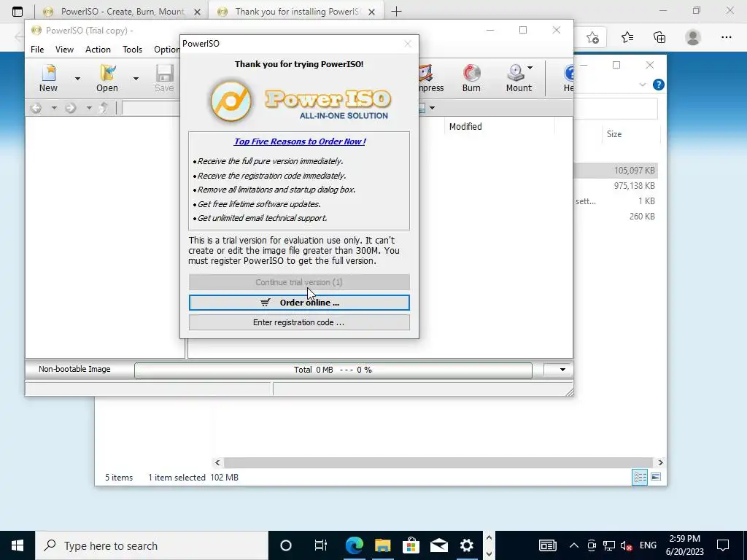
Task: Click the Save toolbar icon
Action: 164,78
